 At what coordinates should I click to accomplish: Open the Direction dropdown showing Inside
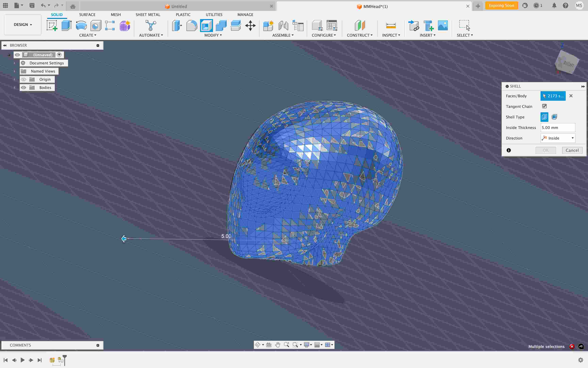click(x=558, y=138)
